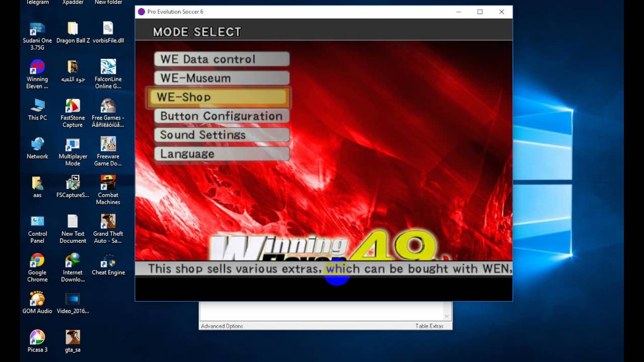Open the Button Configuration menu entry
Image resolution: width=644 pixels, height=362 pixels.
click(x=222, y=116)
